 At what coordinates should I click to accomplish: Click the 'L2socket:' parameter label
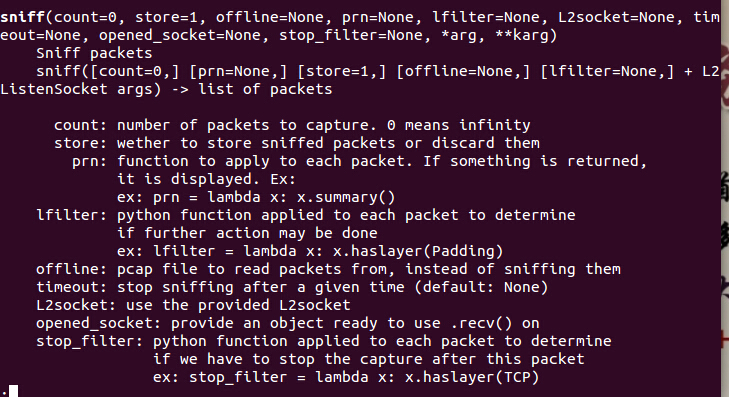[76, 305]
